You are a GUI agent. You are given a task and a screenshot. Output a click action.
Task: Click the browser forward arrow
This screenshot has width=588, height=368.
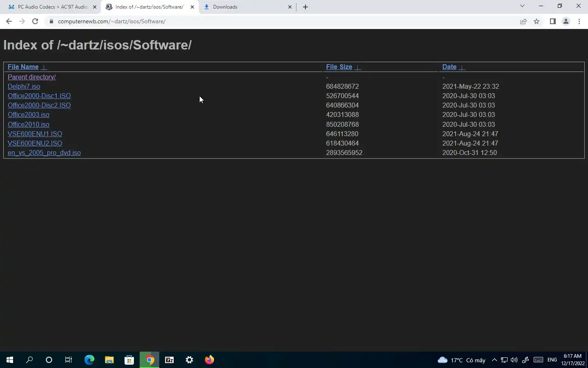pos(22,21)
